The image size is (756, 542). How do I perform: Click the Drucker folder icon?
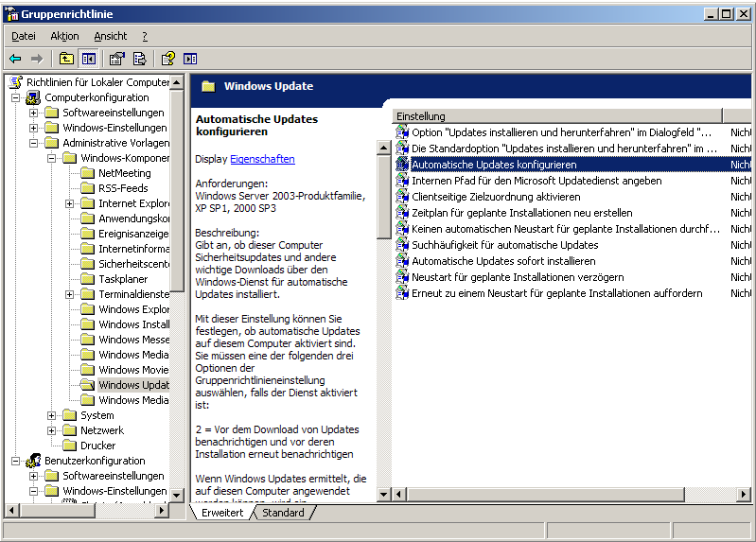tap(70, 446)
